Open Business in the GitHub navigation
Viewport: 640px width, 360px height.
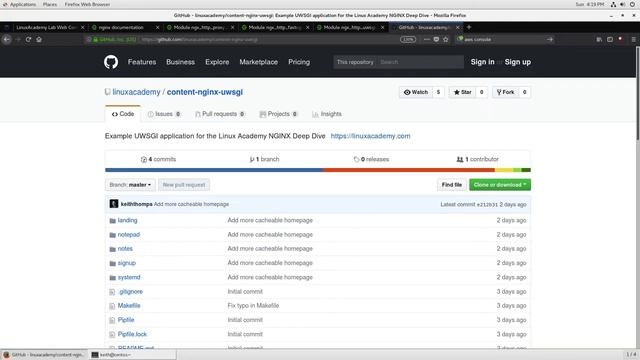click(180, 62)
